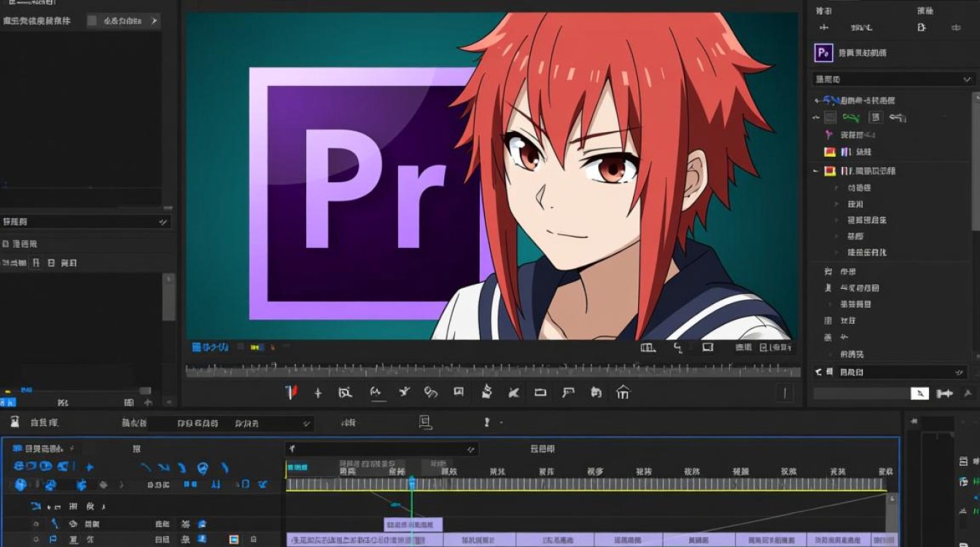Open the dropdown below the Premiere icon
This screenshot has height=547, width=980.
[894, 79]
